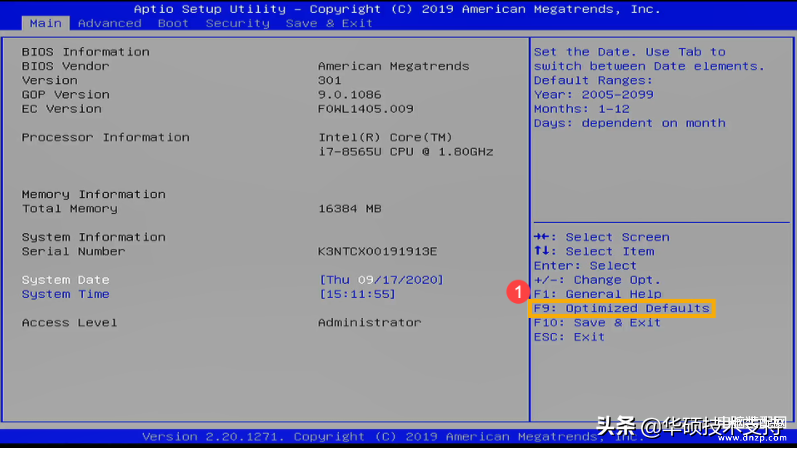Click 'Default Ranges:' help text

pos(593,80)
